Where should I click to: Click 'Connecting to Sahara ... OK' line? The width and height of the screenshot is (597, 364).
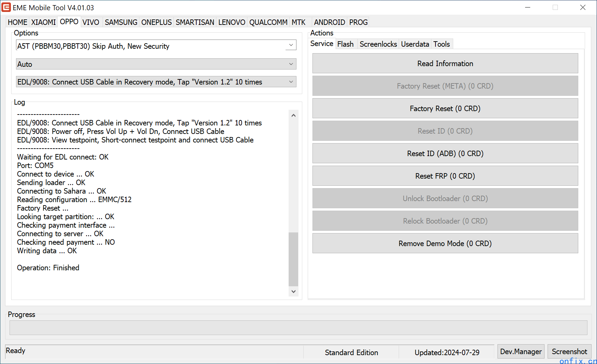tap(61, 191)
